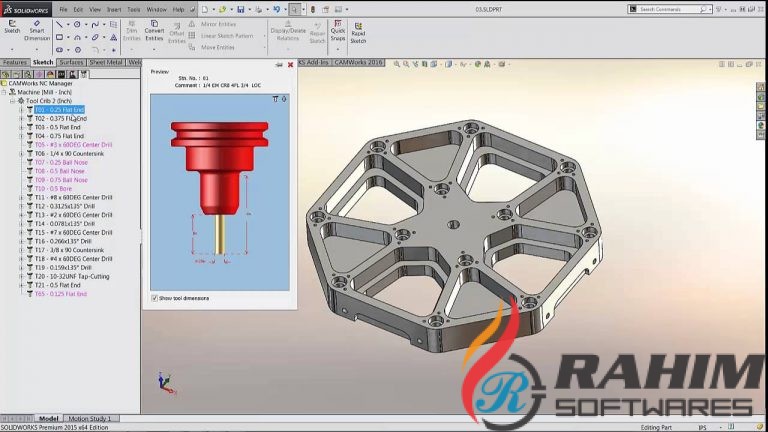Viewport: 768px width, 432px height.
Task: Click the IPS units status bar entry
Action: coord(702,428)
